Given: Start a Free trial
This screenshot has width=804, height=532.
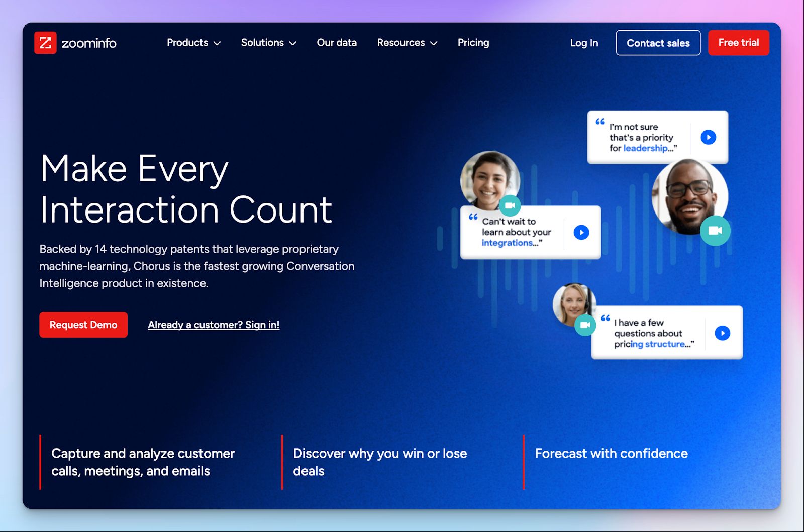Looking at the screenshot, I should [738, 43].
